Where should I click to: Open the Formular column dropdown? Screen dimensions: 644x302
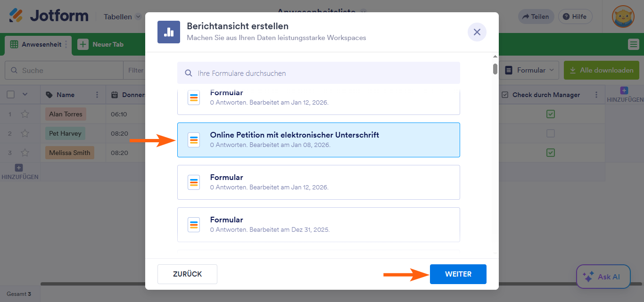tap(529, 69)
